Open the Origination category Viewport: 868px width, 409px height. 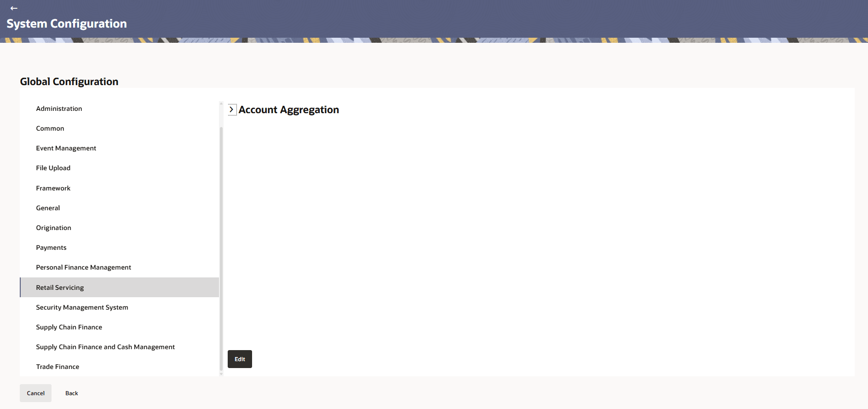click(x=119, y=228)
